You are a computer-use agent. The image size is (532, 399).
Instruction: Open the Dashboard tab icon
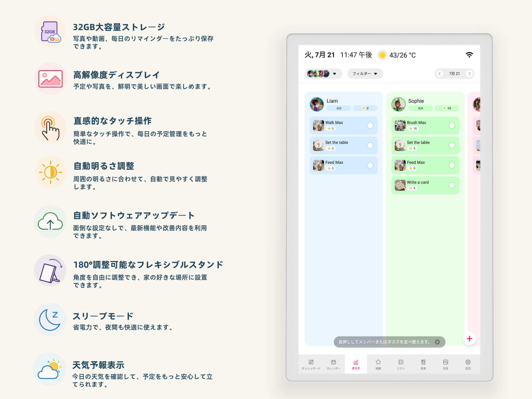pyautogui.click(x=311, y=364)
